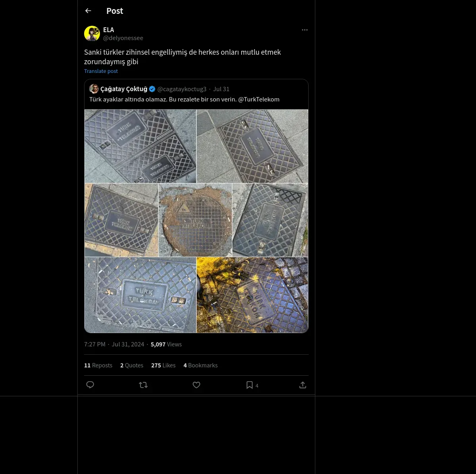Viewport: 476px width, 474px height.
Task: View the 2 Quotes list
Action: coord(132,365)
